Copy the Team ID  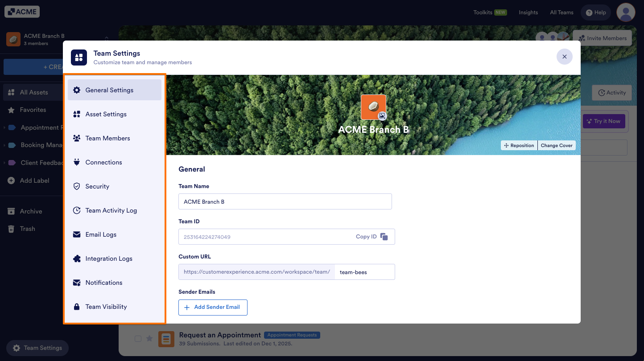[x=372, y=237]
